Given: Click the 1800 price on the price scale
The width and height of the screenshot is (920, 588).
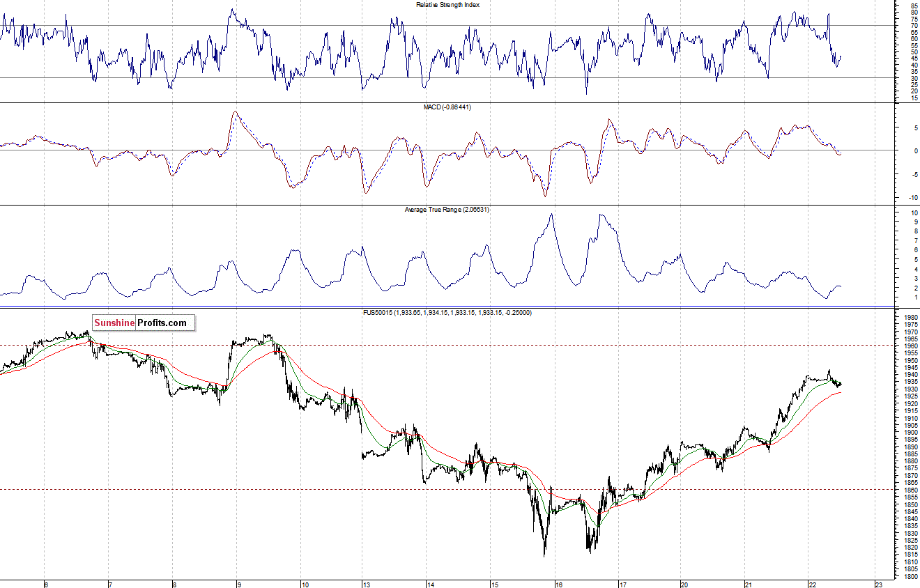Looking at the screenshot, I should click(910, 576).
